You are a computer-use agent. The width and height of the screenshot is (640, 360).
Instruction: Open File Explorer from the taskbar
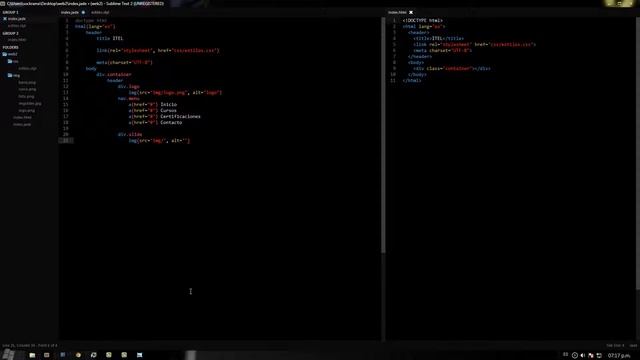pos(32,355)
